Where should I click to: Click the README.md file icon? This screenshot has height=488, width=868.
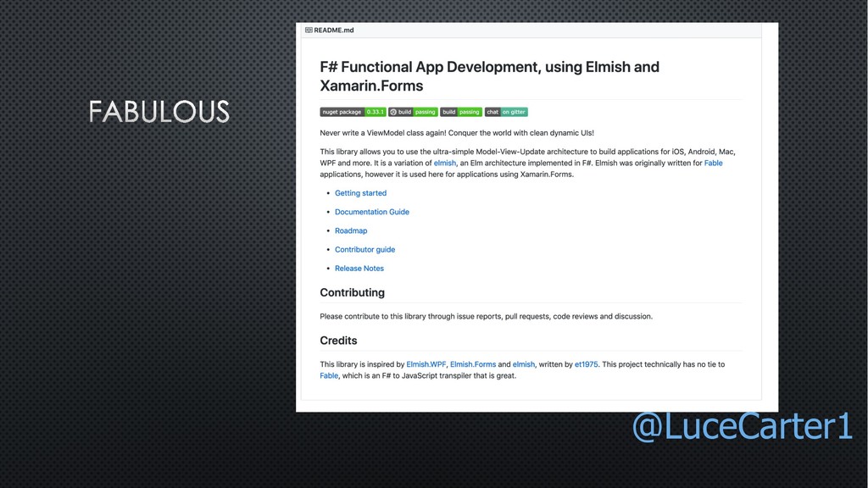pyautogui.click(x=309, y=30)
